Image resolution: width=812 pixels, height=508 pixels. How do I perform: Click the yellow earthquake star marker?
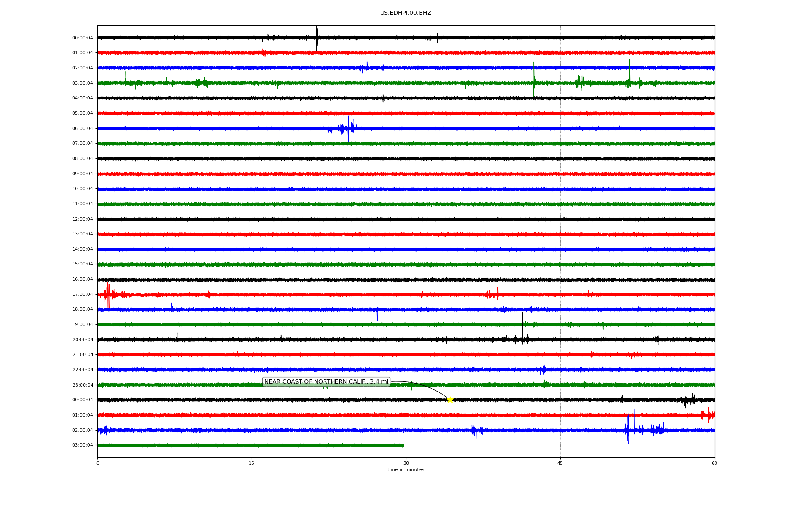(x=450, y=400)
